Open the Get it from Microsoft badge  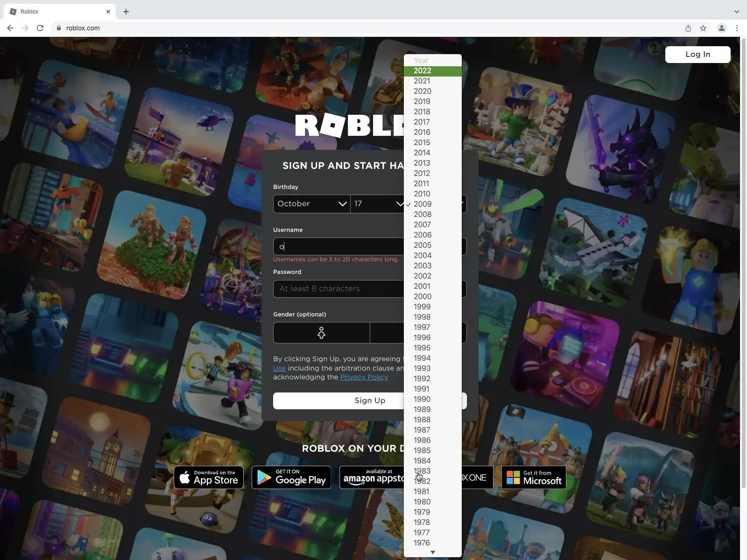click(x=534, y=477)
